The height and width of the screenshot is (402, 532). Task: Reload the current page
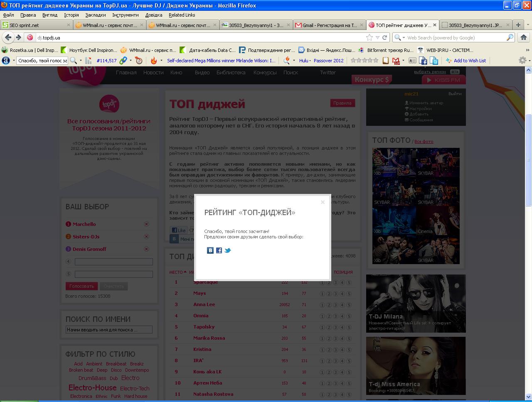point(385,37)
